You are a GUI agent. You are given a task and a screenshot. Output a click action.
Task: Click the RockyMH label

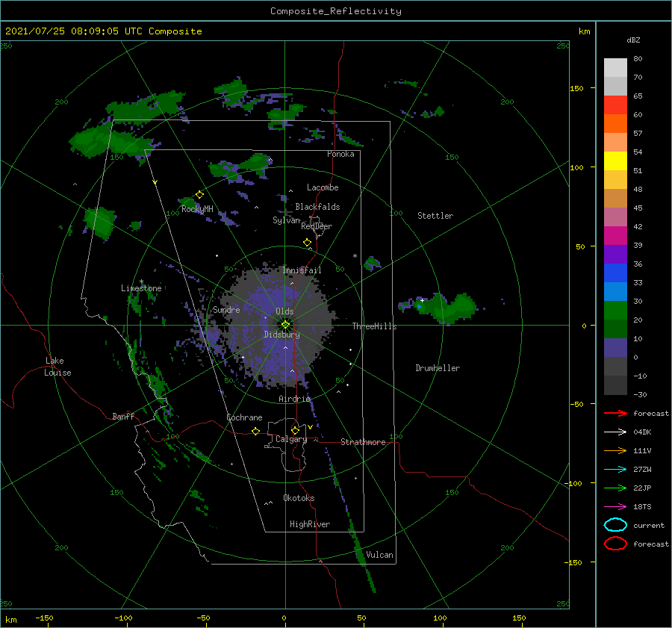pos(197,209)
